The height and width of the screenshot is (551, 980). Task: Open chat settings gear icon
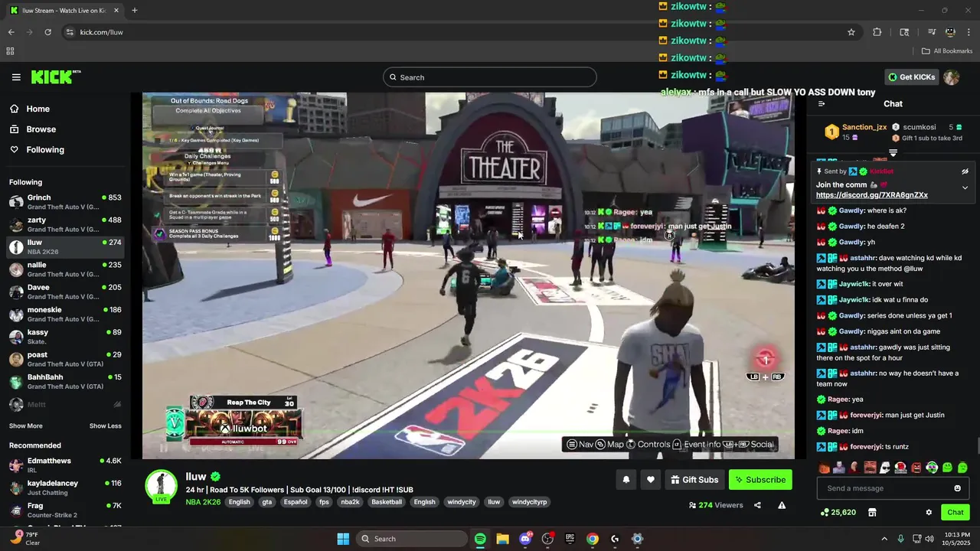[929, 512]
